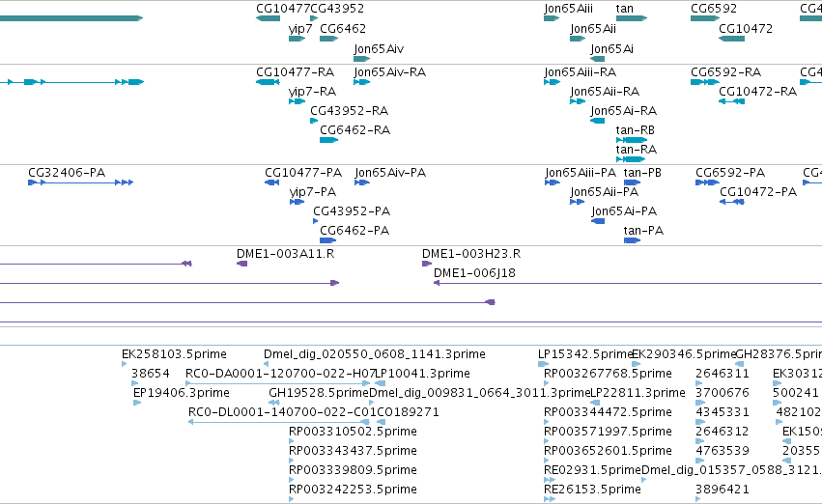Screen dimensions: 822x504
Task: Click the RE26153.5prime EST
Action: point(550,499)
